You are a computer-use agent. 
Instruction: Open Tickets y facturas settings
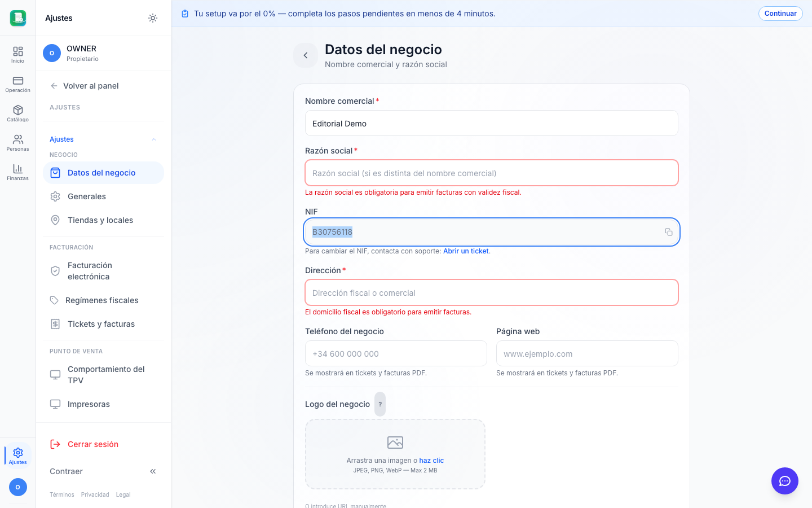coord(103,324)
